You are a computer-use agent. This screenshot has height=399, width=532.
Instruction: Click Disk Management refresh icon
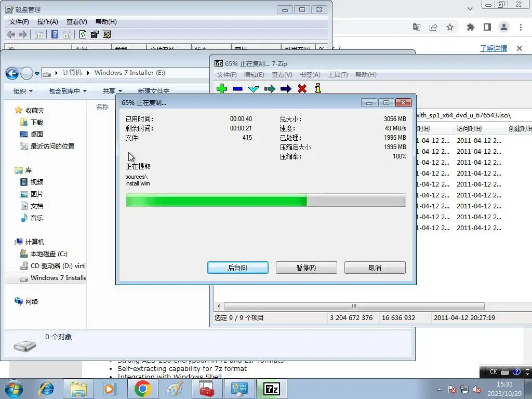coord(83,34)
